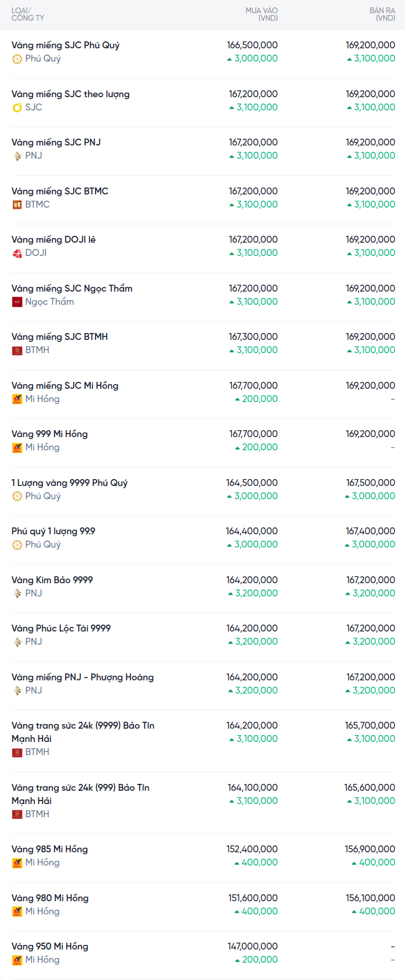
Task: Click the LOẠI/CÔNG TY column header
Action: coord(28,14)
